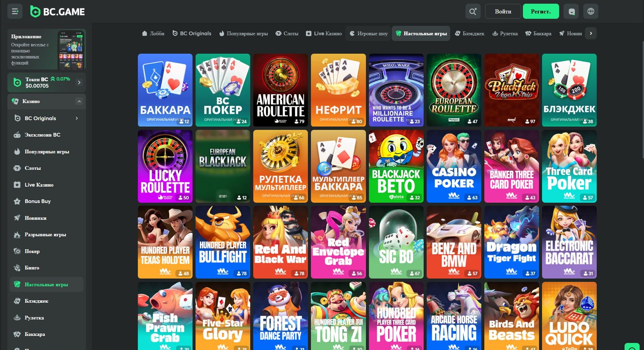
Task: Open the Нефрит game card
Action: coord(338,90)
